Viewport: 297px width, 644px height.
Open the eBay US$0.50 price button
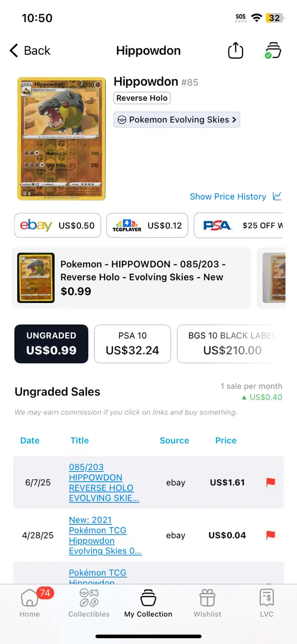tap(58, 225)
